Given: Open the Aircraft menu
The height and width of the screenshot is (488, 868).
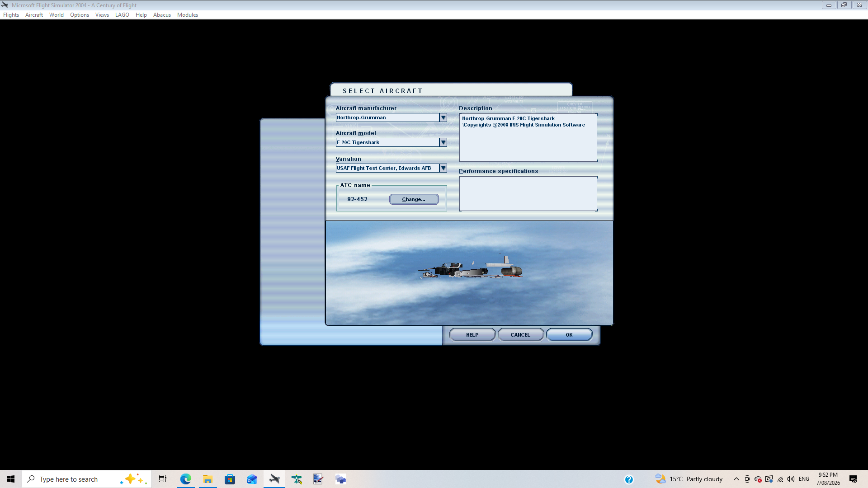Looking at the screenshot, I should (34, 15).
